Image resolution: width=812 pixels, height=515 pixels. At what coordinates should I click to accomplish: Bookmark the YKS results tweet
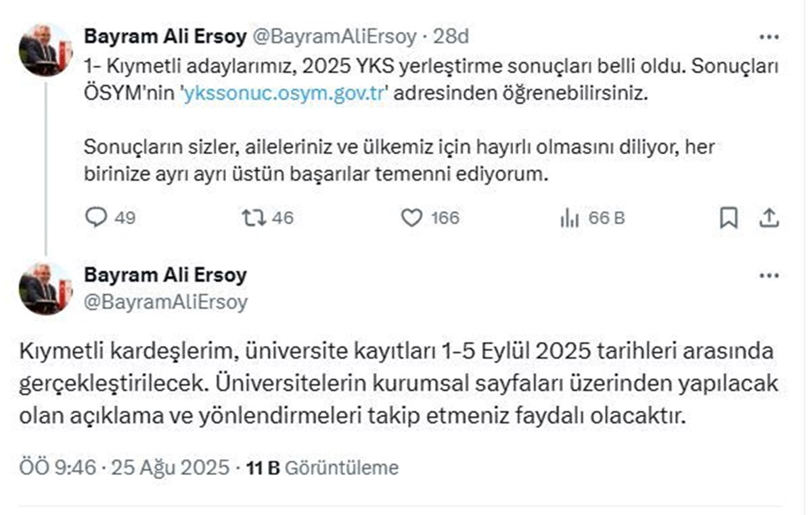(728, 218)
